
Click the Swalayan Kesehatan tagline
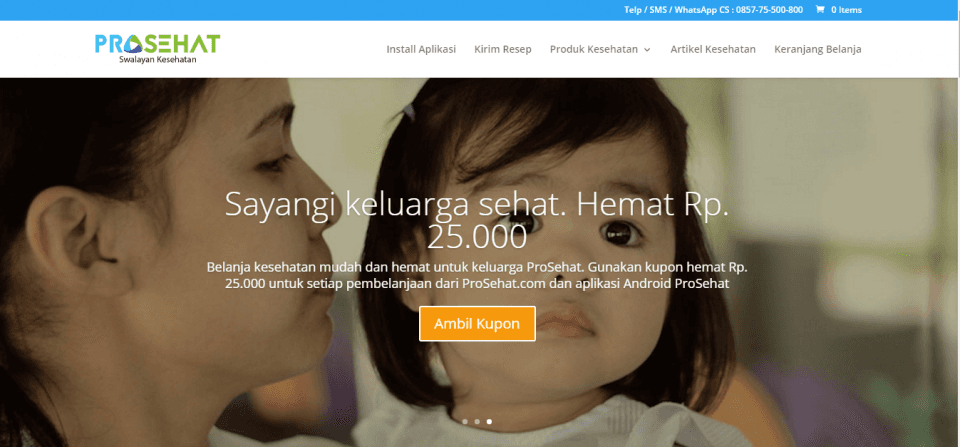click(x=157, y=59)
